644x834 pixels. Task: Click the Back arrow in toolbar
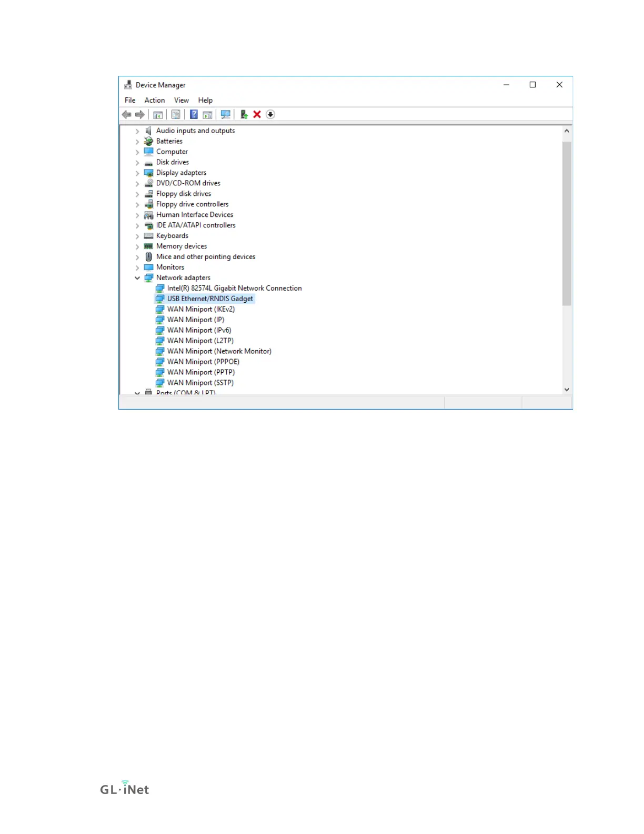(127, 114)
